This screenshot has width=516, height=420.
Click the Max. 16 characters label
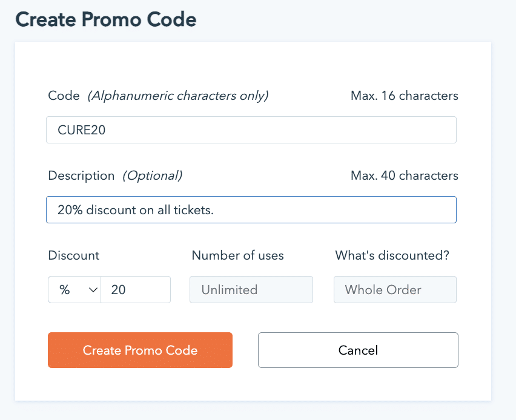click(x=404, y=95)
